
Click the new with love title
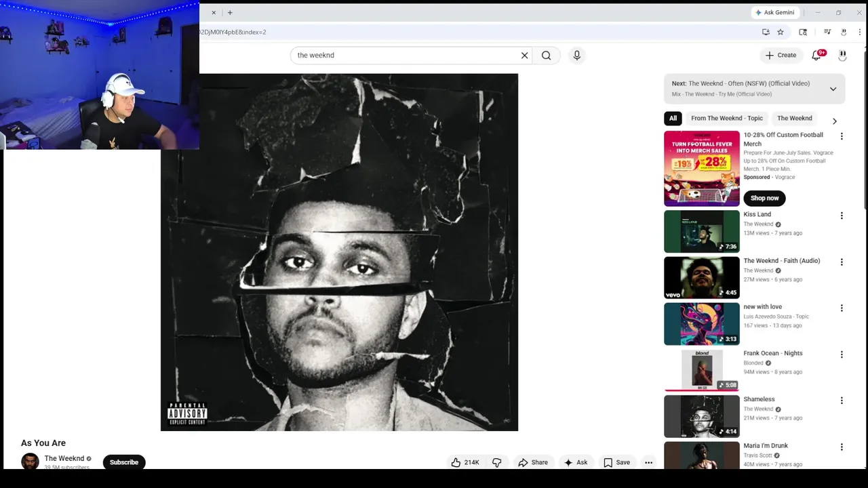click(x=762, y=306)
